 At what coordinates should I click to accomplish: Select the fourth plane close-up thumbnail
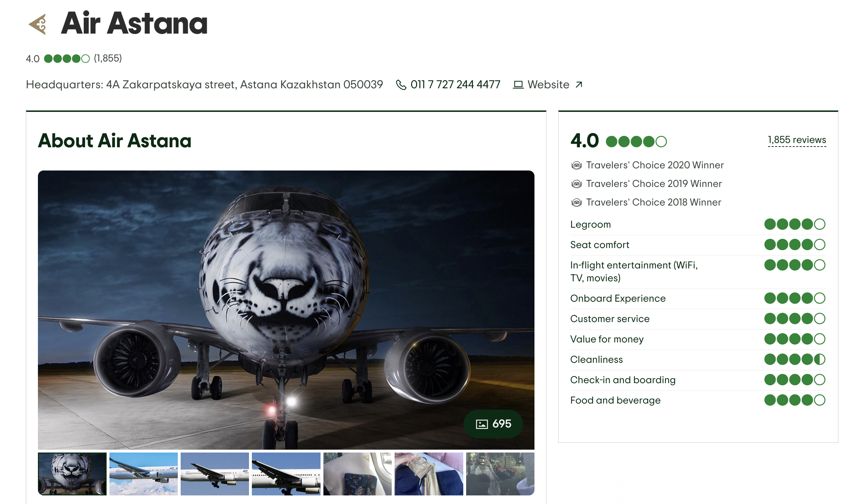(286, 474)
